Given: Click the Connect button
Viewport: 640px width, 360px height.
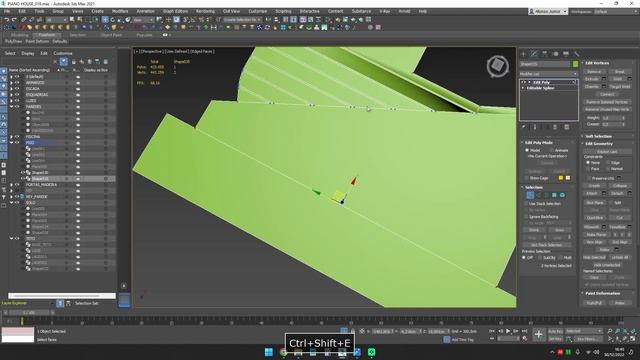Looking at the screenshot, I should (607, 94).
